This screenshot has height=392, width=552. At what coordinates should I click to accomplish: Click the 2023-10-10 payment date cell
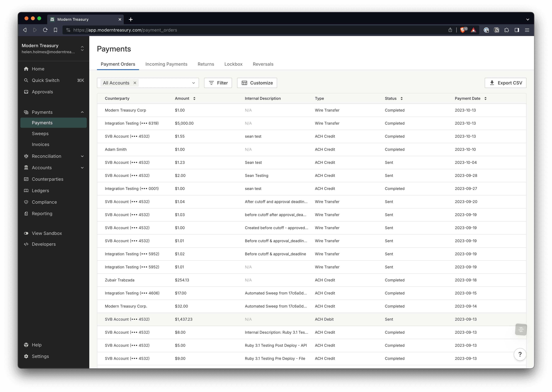465,149
